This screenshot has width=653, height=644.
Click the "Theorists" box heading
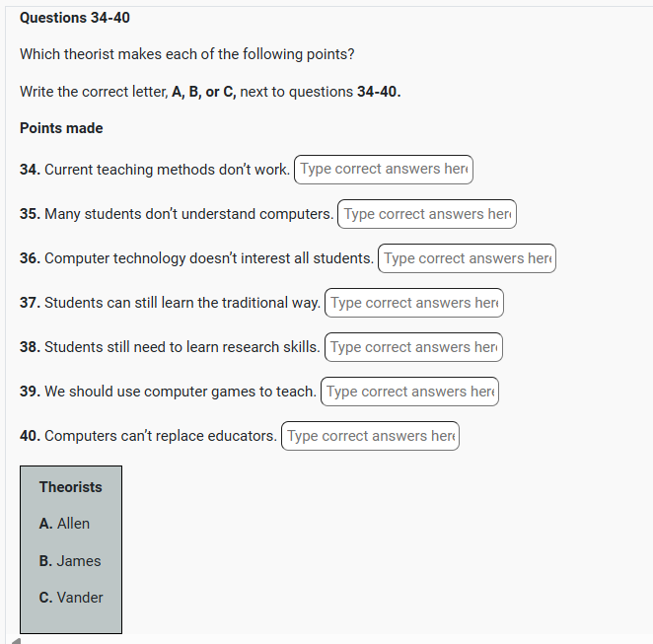pyautogui.click(x=71, y=487)
